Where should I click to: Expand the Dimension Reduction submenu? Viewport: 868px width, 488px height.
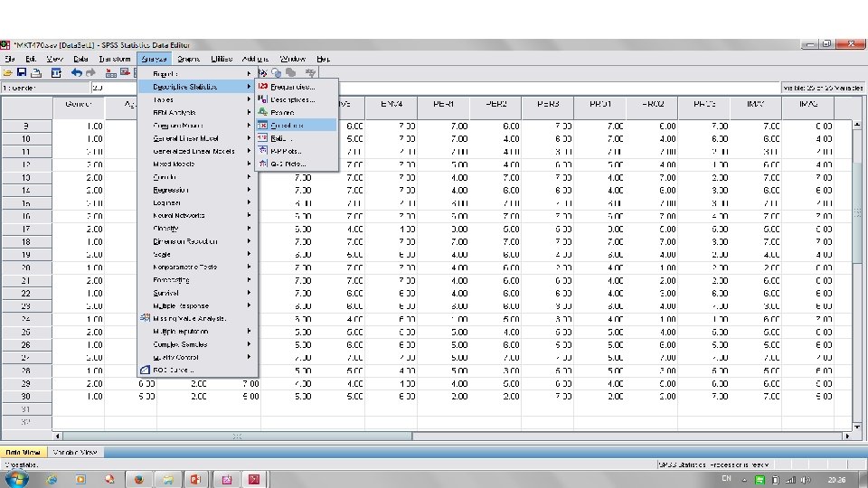[x=197, y=241]
